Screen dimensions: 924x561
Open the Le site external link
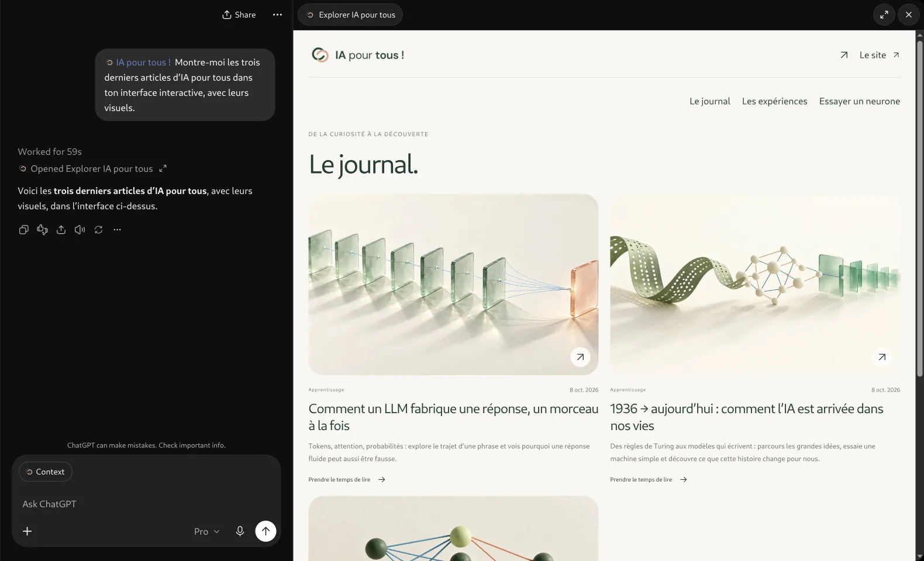(x=879, y=55)
